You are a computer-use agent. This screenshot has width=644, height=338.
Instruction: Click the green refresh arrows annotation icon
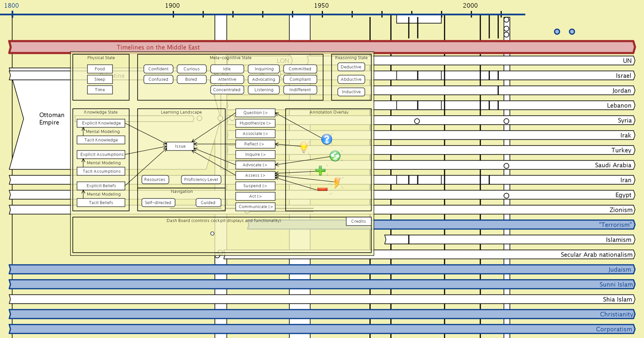(335, 156)
